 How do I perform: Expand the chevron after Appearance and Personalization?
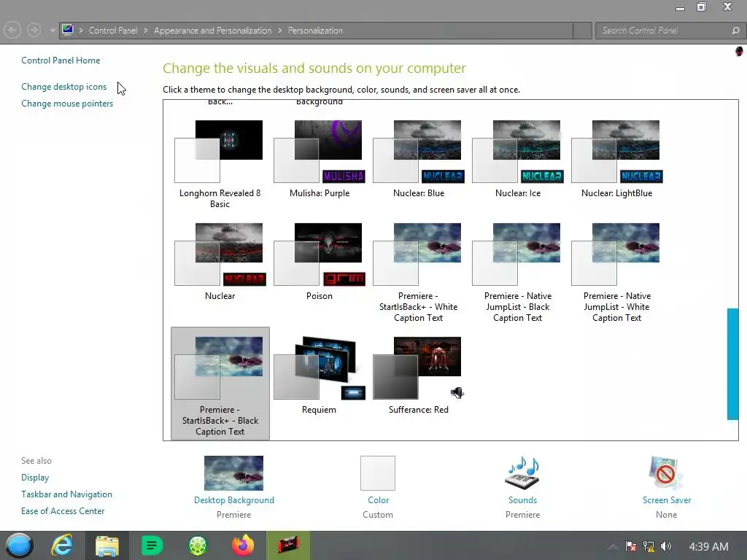click(279, 31)
